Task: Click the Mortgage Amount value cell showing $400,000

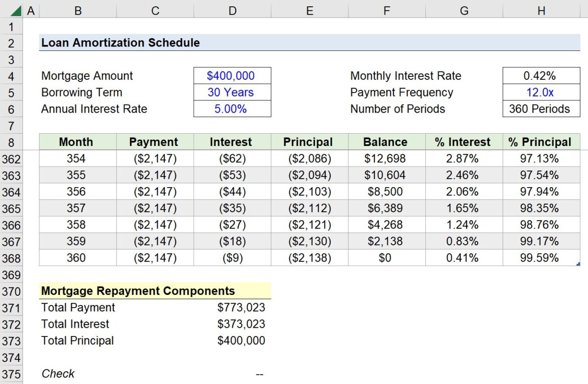Action: point(232,75)
